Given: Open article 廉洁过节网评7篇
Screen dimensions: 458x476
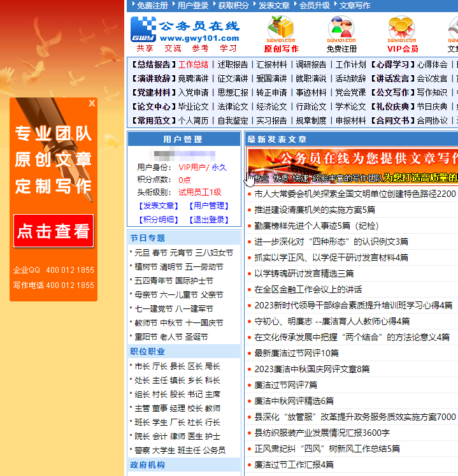Looking at the screenshot, I should click(x=285, y=386).
